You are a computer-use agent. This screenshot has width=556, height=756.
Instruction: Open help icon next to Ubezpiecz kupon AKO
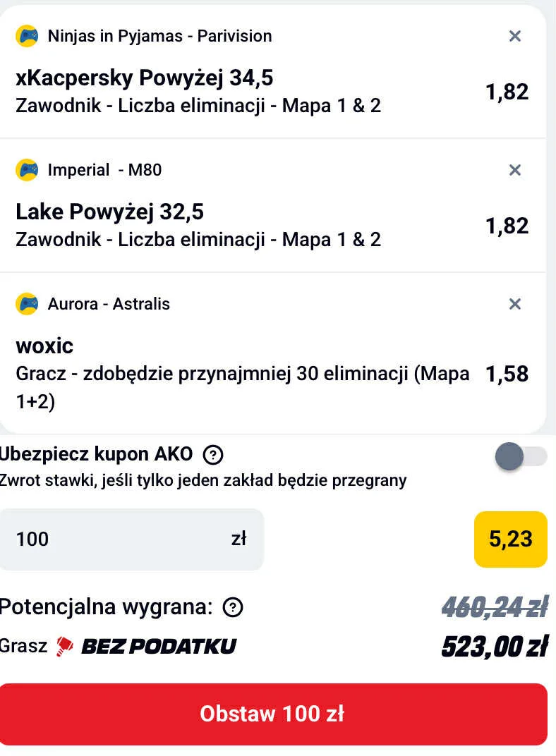(212, 455)
